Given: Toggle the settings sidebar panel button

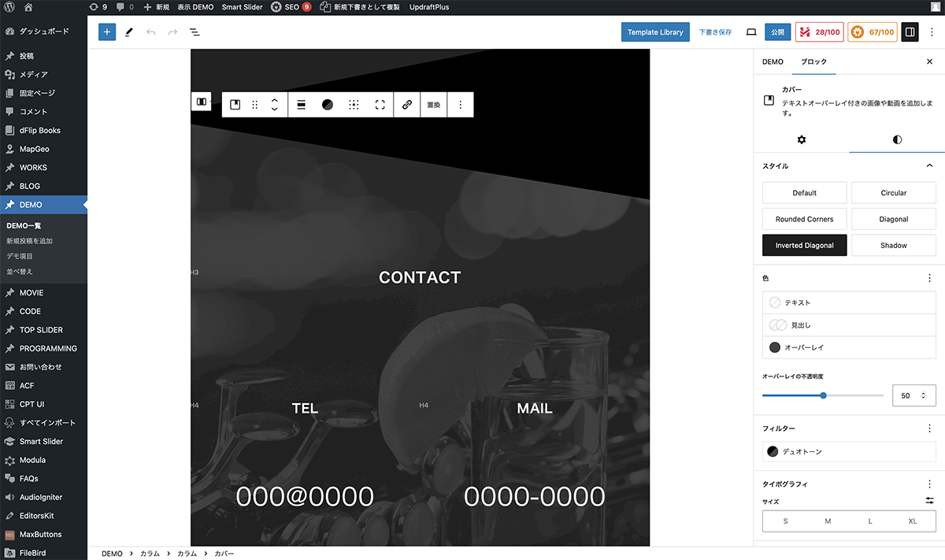Looking at the screenshot, I should tap(910, 32).
